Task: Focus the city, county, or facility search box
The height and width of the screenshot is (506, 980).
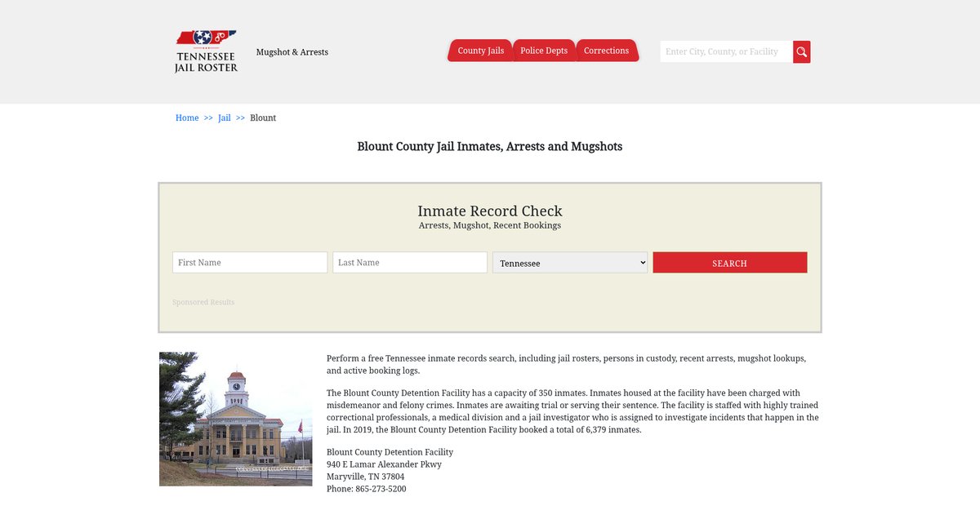Action: (726, 51)
